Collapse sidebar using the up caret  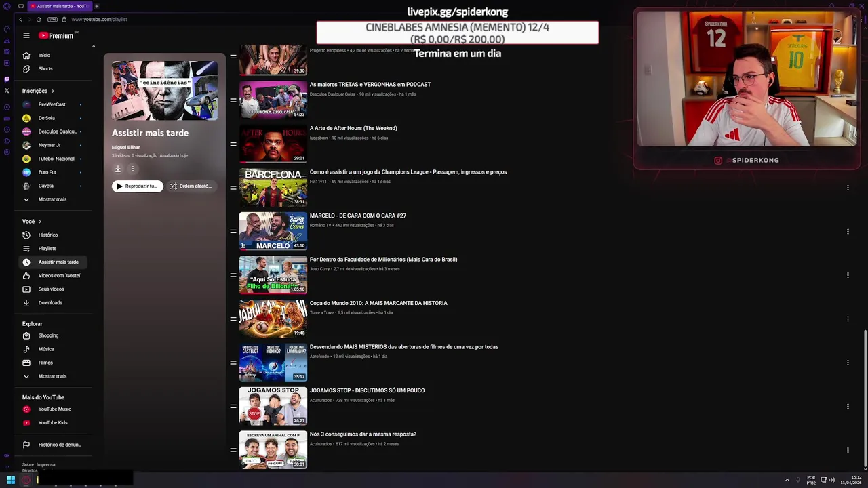[94, 46]
